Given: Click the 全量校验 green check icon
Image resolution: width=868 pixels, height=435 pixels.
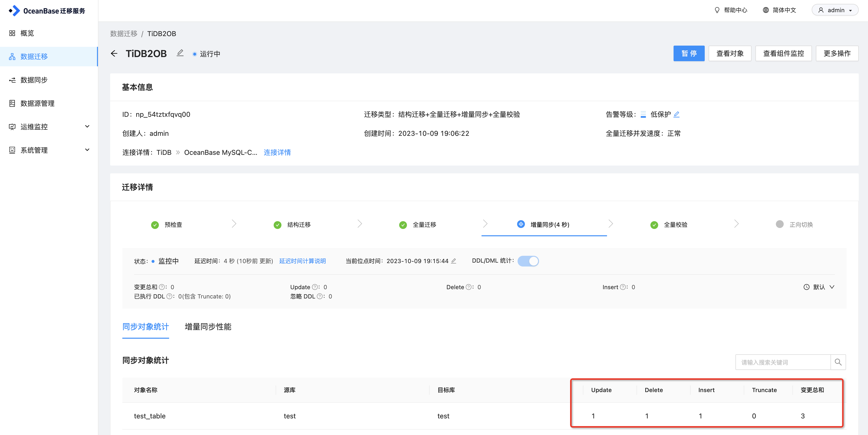Looking at the screenshot, I should point(654,225).
